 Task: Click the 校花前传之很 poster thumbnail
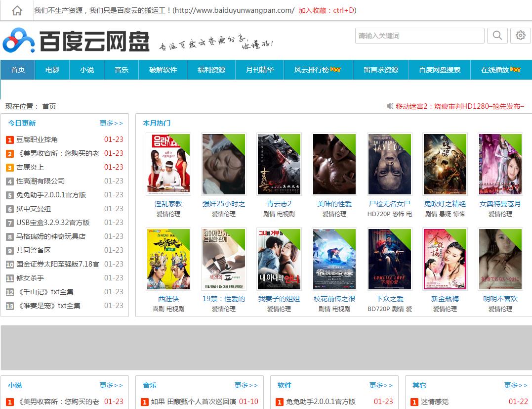pos(334,259)
